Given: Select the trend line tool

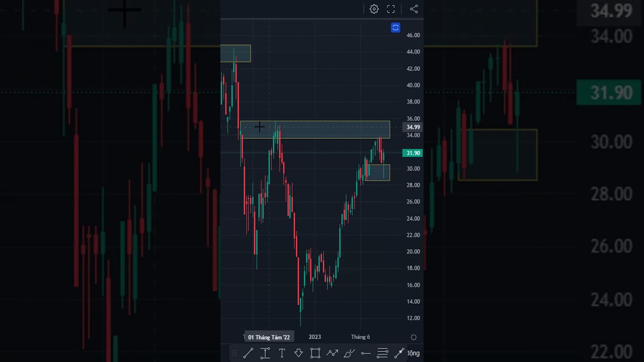Looking at the screenshot, I should point(248,353).
